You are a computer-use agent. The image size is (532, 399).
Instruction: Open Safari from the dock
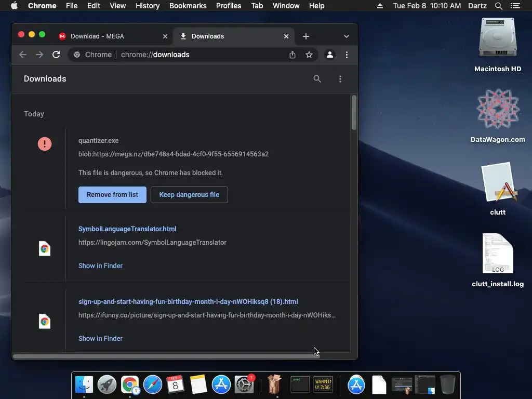point(153,384)
